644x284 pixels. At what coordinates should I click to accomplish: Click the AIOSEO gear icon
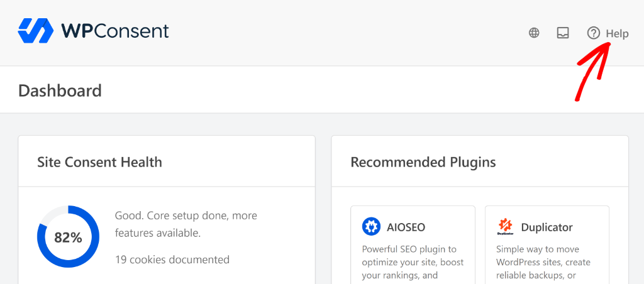click(371, 227)
